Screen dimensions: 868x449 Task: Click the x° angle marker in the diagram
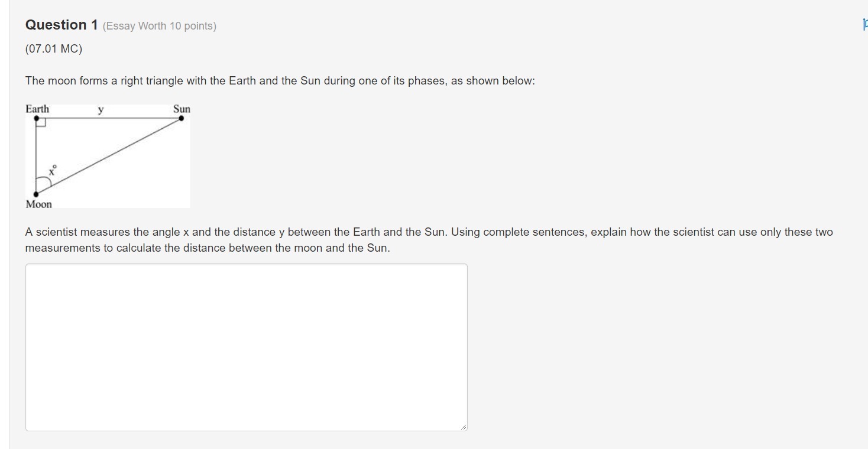click(52, 171)
